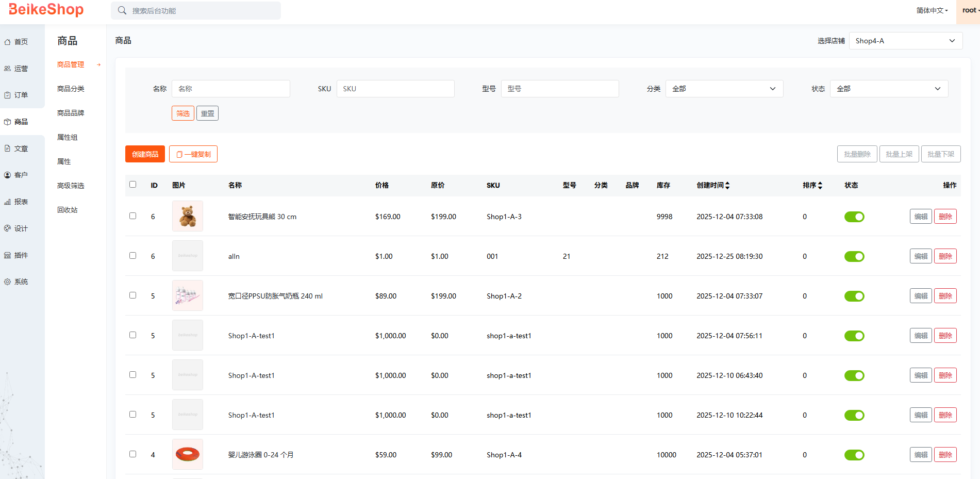Go to the Recycle Bin menu item
The width and height of the screenshot is (980, 479).
68,210
